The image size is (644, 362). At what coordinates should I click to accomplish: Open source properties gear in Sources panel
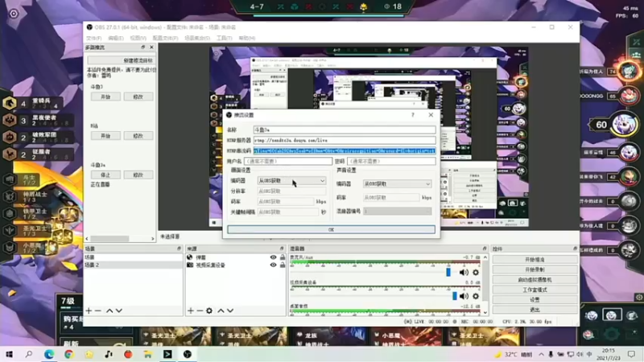pyautogui.click(x=209, y=311)
